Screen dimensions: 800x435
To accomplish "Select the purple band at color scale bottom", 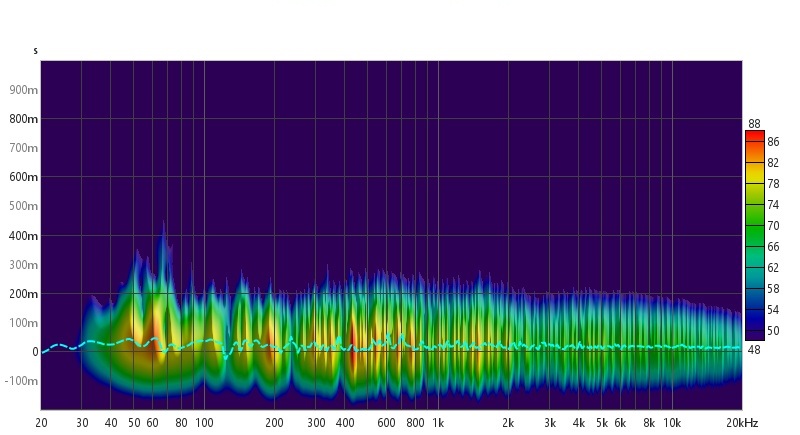I will tap(755, 334).
